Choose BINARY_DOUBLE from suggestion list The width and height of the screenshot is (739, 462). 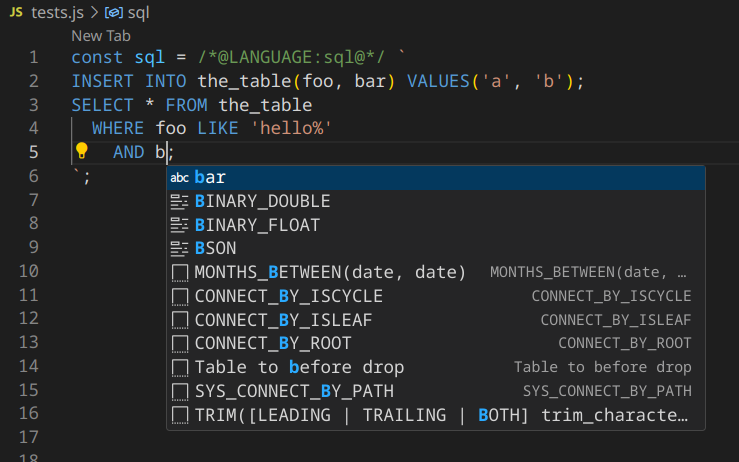point(262,201)
